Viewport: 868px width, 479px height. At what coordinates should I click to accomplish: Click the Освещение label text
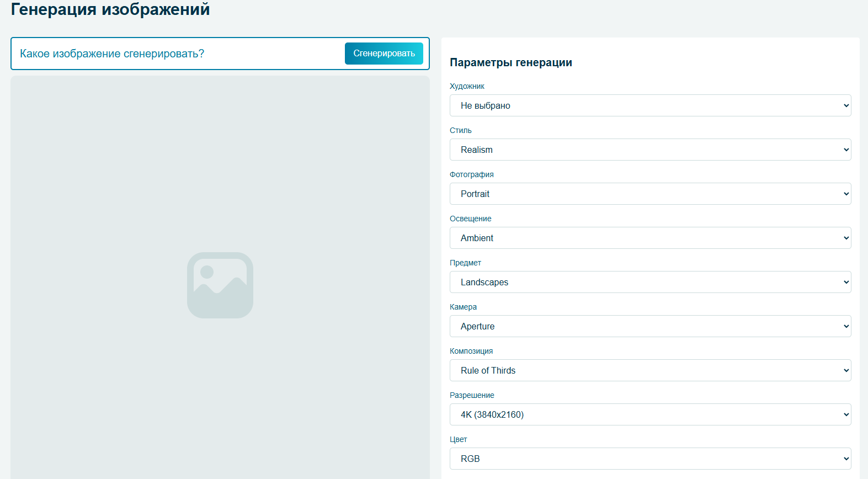[x=470, y=219]
